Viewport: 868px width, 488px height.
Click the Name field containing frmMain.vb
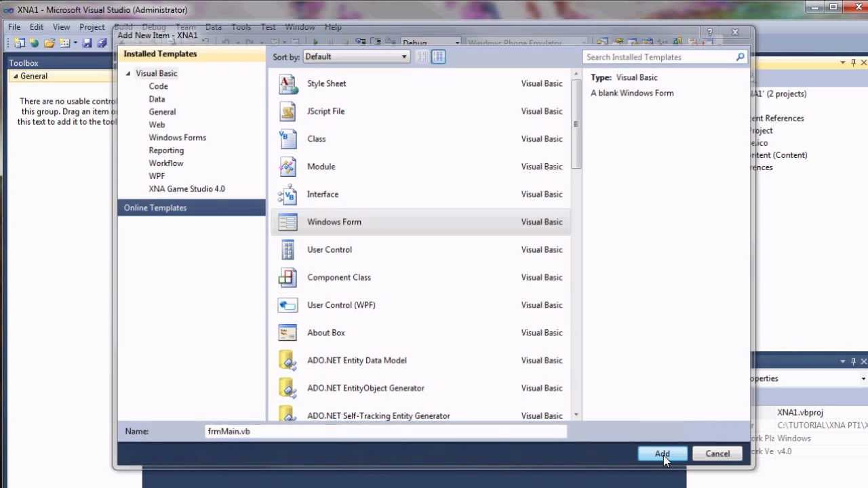tap(386, 432)
